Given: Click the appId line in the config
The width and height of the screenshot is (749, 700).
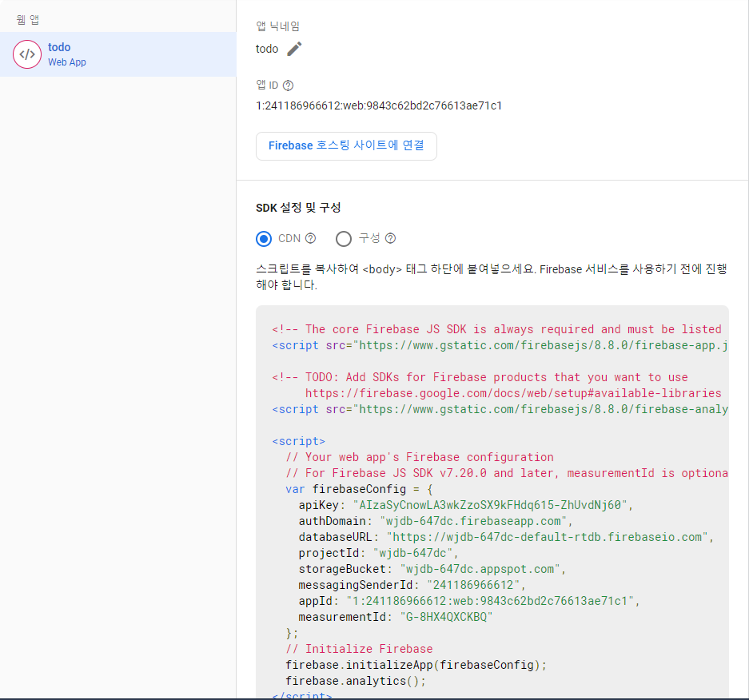Looking at the screenshot, I should tap(469, 601).
